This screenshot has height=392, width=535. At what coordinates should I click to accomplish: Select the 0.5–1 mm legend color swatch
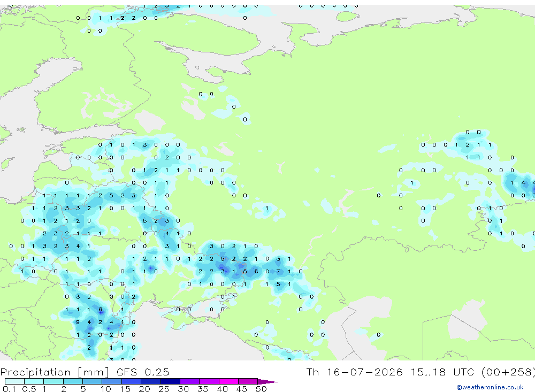[34, 381]
